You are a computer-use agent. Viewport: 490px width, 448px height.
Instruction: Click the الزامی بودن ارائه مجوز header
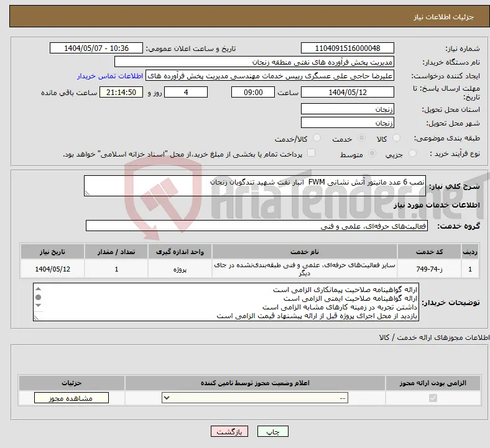[433, 383]
